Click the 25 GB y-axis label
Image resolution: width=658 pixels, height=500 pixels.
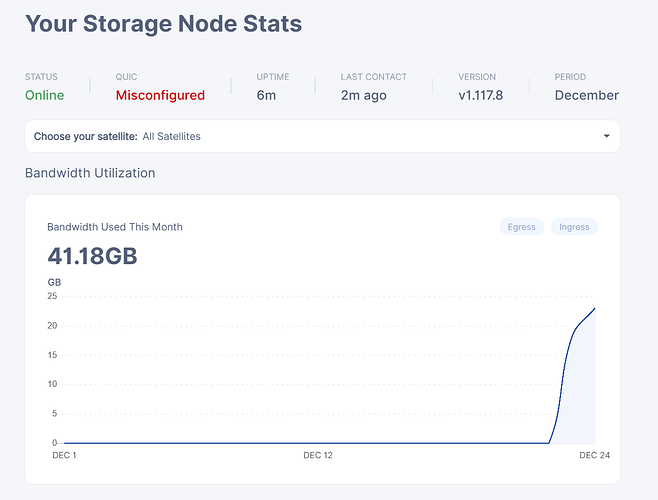tap(52, 296)
